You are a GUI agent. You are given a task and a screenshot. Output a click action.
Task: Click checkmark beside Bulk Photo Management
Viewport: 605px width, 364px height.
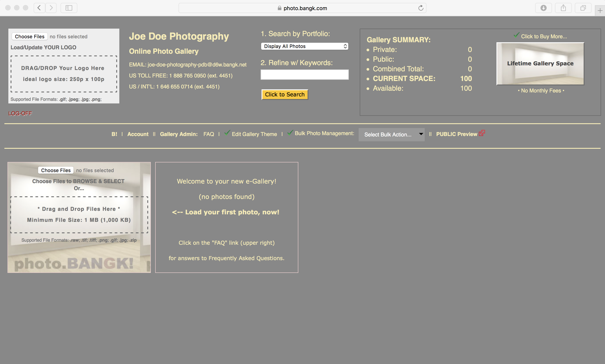coord(290,133)
